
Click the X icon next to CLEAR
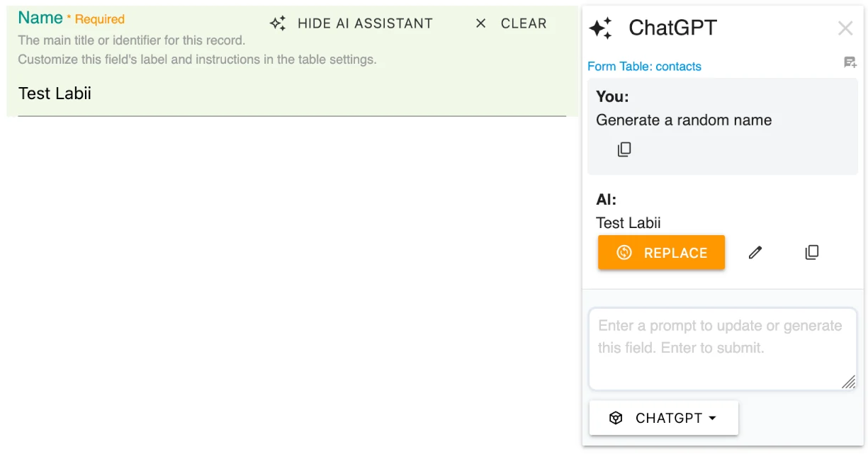[480, 23]
